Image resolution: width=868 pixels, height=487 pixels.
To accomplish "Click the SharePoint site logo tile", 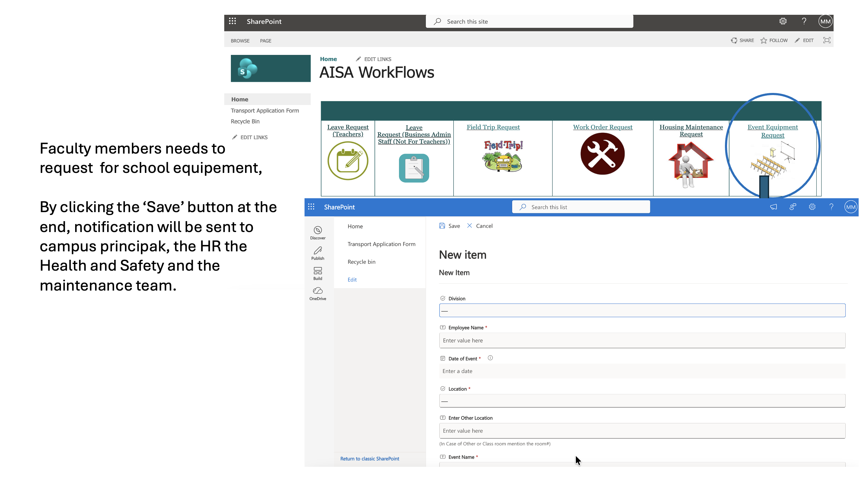I will pyautogui.click(x=271, y=68).
